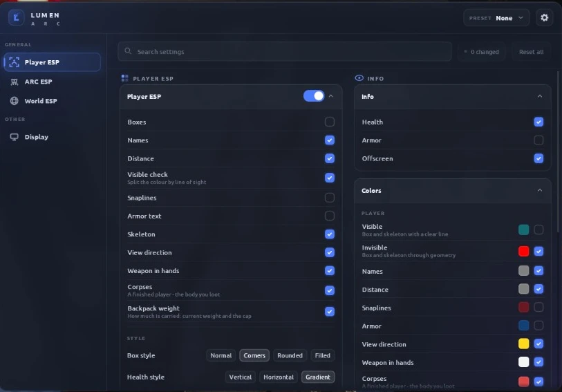
Task: Select Rounded box style
Action: tap(290, 355)
